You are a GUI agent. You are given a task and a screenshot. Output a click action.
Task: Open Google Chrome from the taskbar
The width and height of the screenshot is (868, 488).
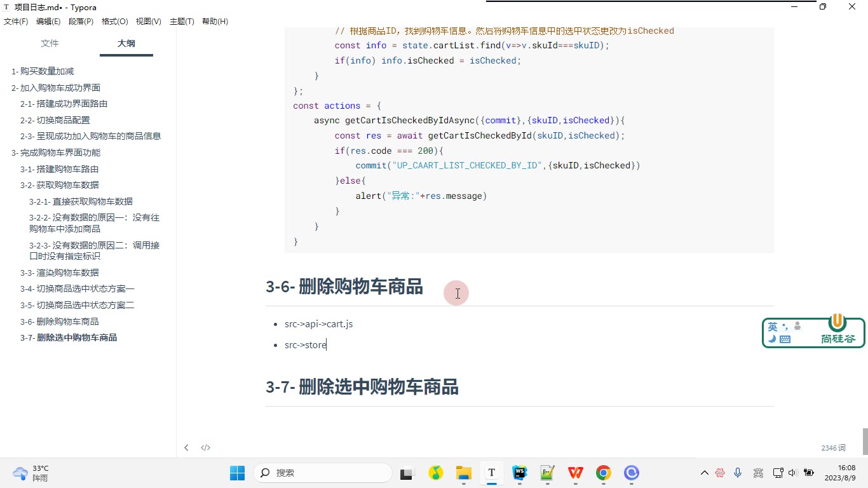click(603, 473)
